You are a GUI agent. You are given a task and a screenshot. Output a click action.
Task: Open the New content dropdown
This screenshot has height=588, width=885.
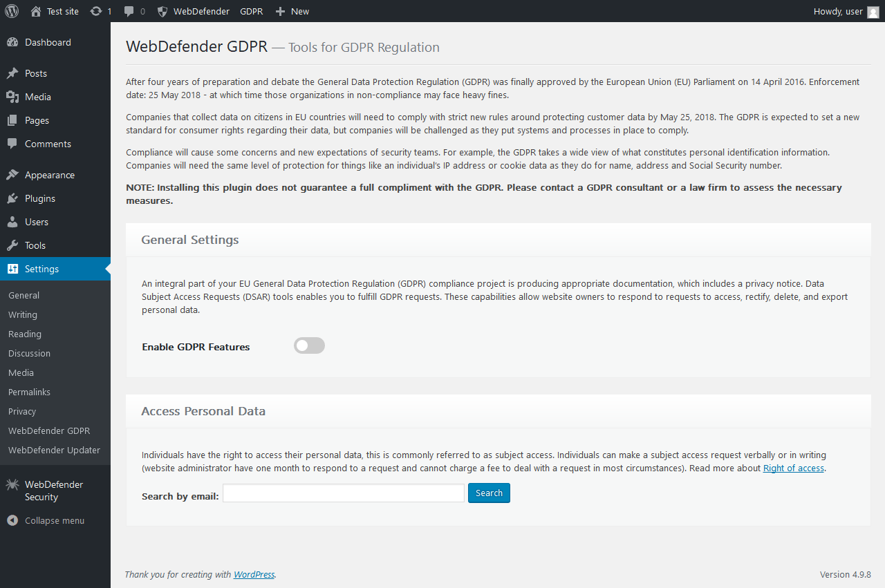(292, 11)
